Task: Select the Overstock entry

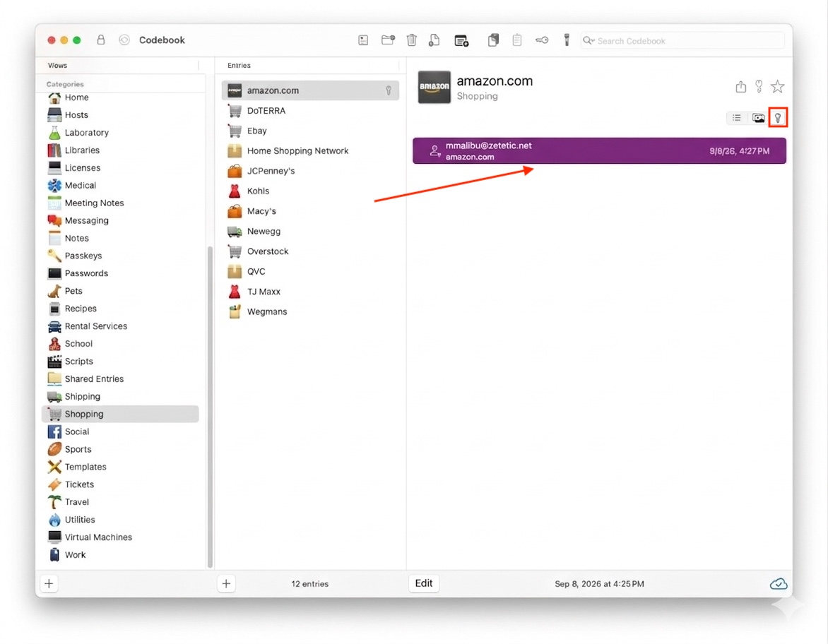Action: pos(311,251)
